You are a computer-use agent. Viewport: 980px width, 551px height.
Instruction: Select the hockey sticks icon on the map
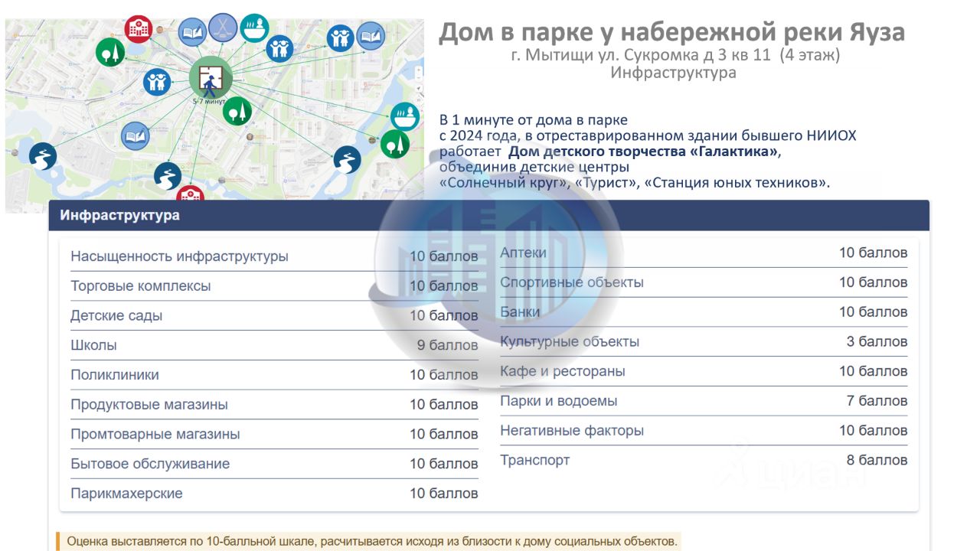[x=223, y=28]
